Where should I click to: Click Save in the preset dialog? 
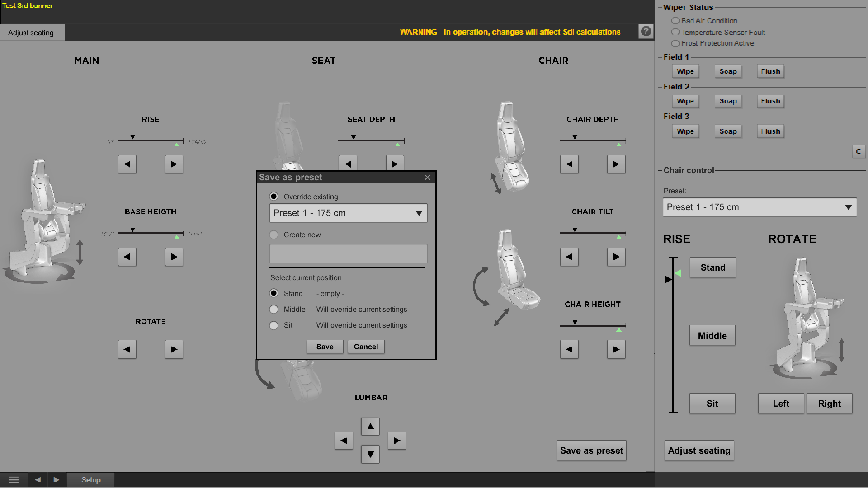coord(325,347)
